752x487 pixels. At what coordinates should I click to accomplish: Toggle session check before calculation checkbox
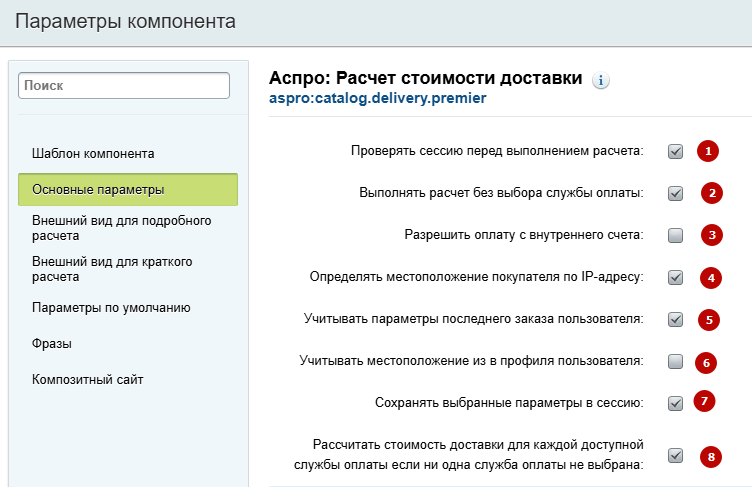point(675,152)
